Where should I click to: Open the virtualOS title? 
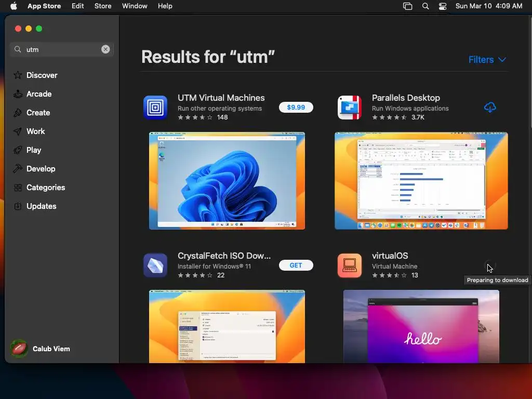(x=390, y=256)
